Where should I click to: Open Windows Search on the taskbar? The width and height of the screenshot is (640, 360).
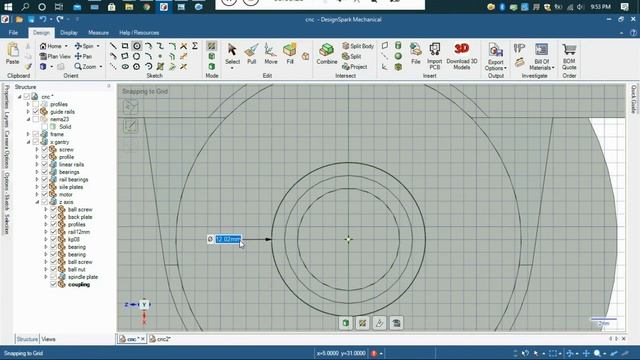[25, 7]
